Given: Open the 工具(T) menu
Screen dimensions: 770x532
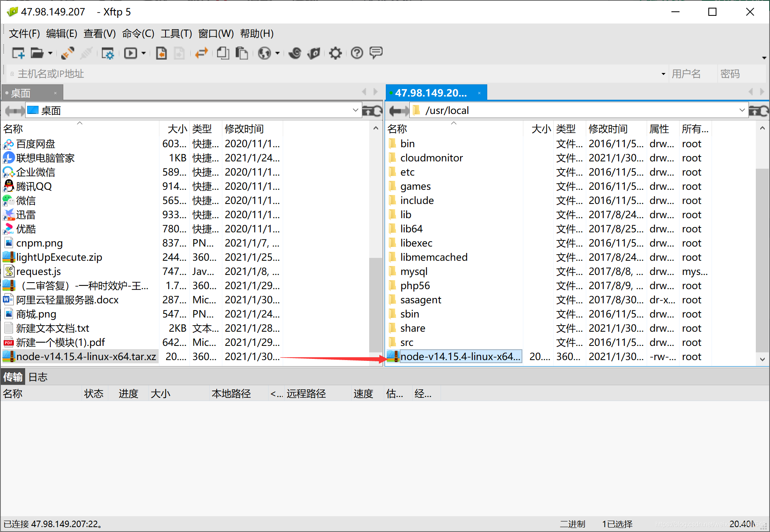Looking at the screenshot, I should 176,34.
